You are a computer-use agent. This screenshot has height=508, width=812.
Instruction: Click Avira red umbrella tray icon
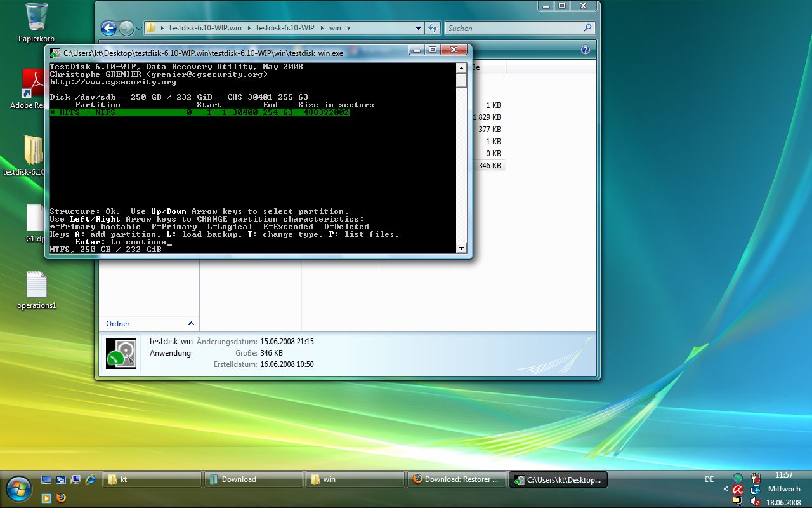(738, 490)
